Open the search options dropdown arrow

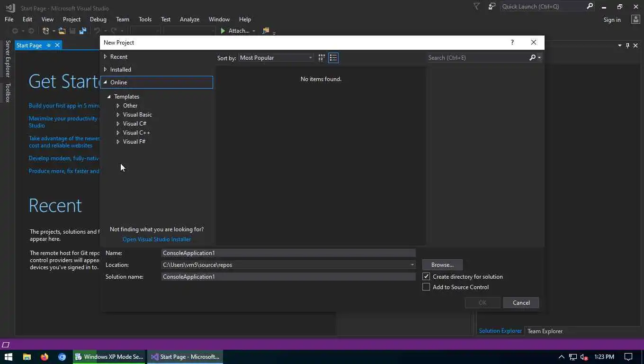[539, 58]
